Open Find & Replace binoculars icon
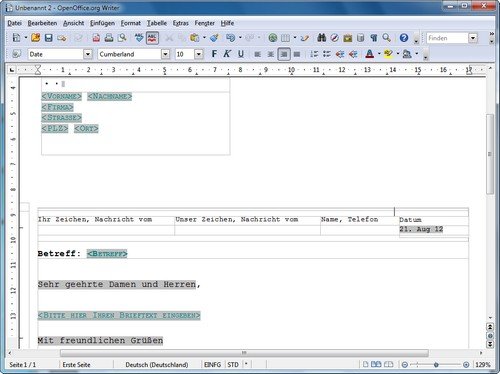 pos(321,38)
